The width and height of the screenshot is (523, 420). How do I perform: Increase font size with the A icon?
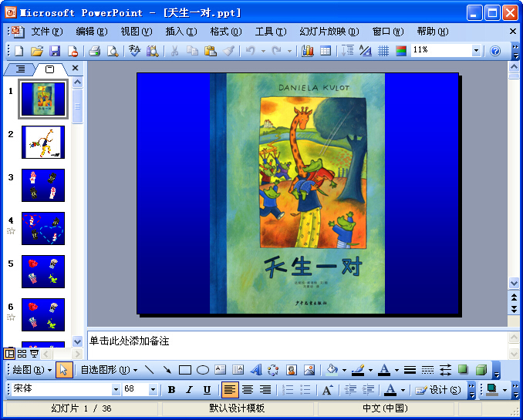pyautogui.click(x=328, y=390)
